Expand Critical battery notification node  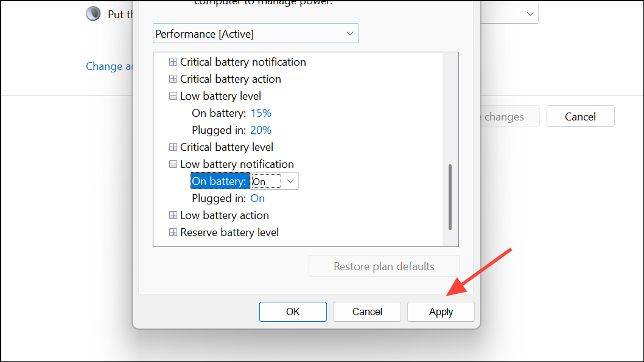pyautogui.click(x=173, y=62)
